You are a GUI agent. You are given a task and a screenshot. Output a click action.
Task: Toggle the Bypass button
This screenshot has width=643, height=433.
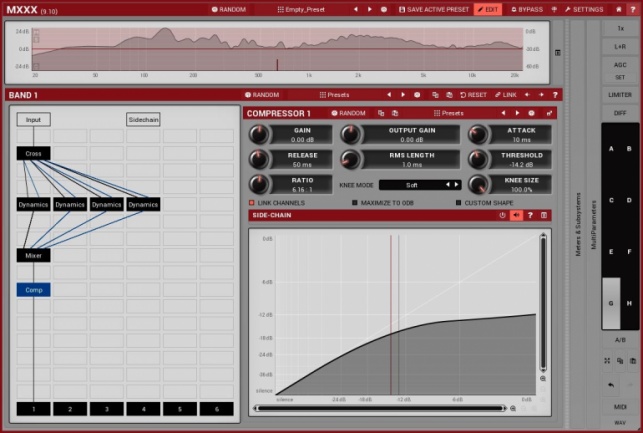coord(527,9)
